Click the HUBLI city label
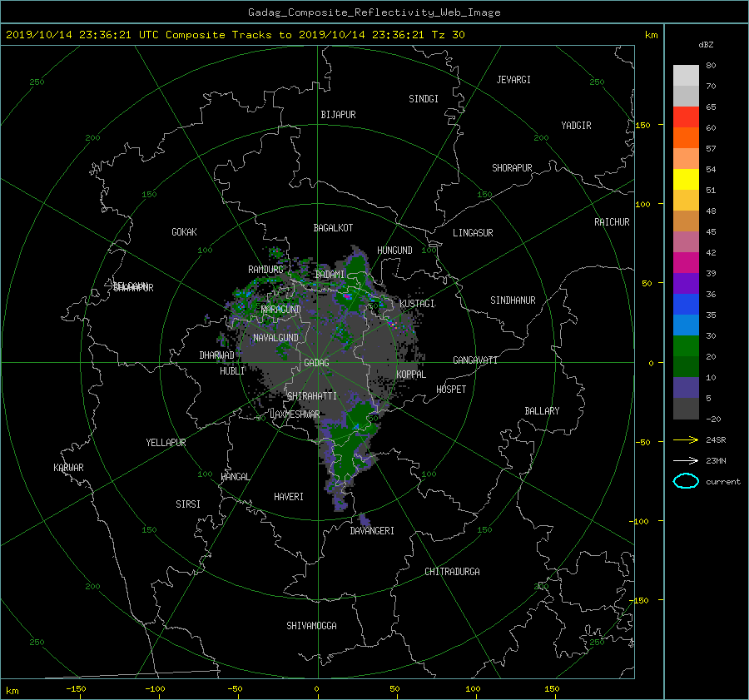Viewport: 749px width, 700px height. point(232,371)
